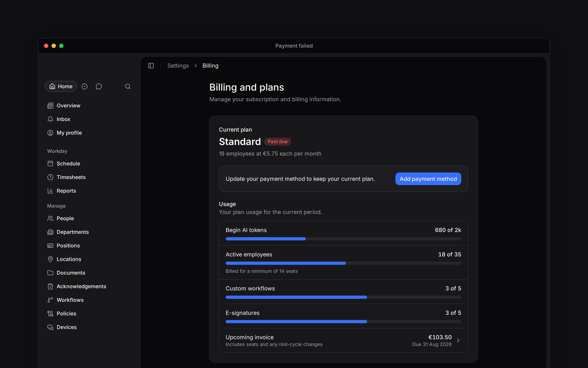Screen dimensions: 588x368
Task: Click the "Standard" plan name
Action: pos(240,142)
